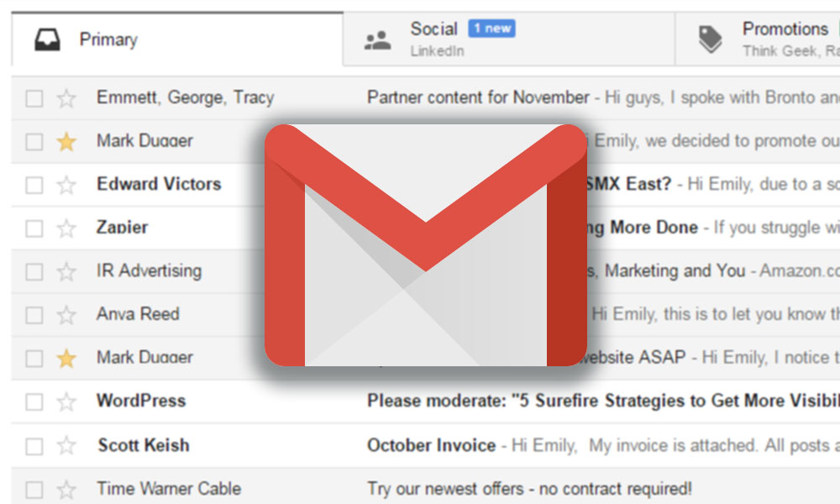Click the Social people icon
Image resolution: width=840 pixels, height=504 pixels.
(x=377, y=40)
